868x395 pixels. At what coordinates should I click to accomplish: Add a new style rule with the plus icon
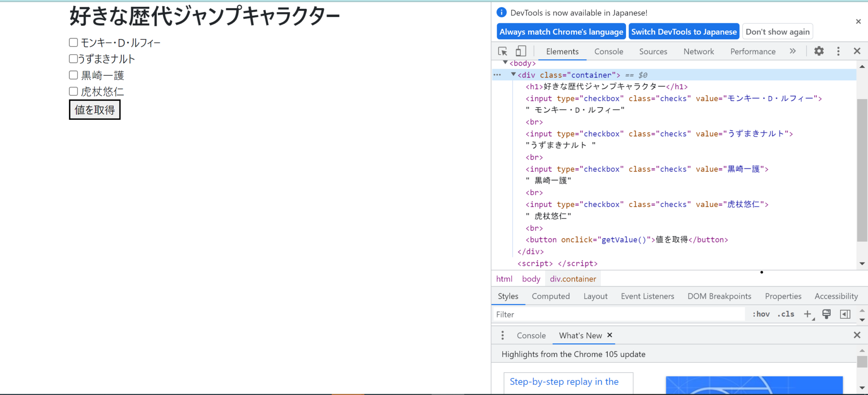click(x=808, y=314)
